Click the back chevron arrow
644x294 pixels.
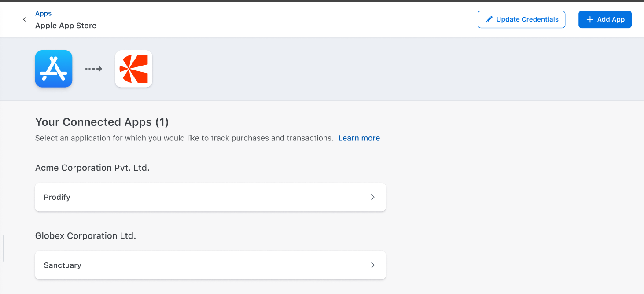tap(24, 19)
